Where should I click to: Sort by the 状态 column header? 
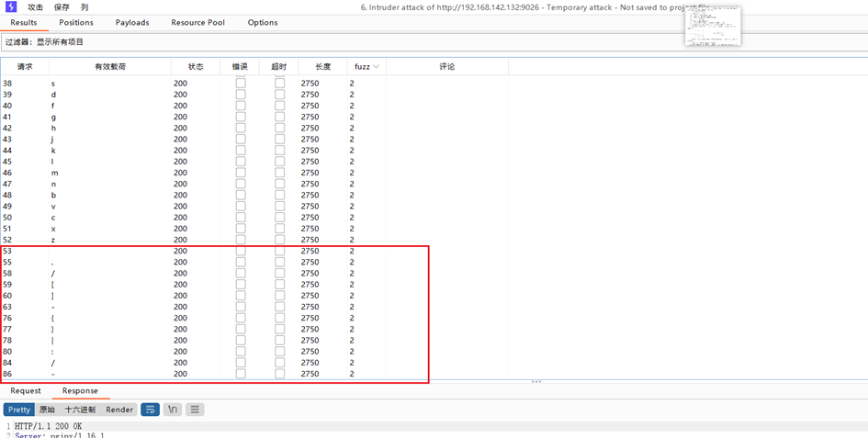pyautogui.click(x=196, y=66)
